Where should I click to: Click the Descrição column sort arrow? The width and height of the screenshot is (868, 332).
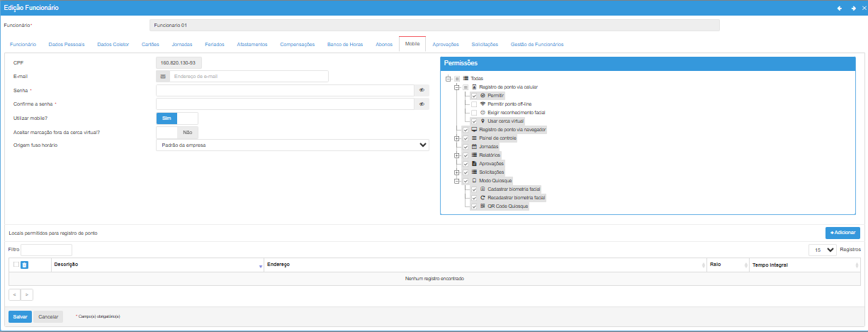[x=260, y=265]
